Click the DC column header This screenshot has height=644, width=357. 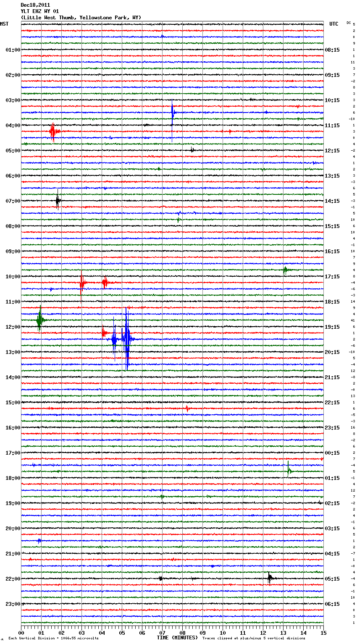point(349,23)
